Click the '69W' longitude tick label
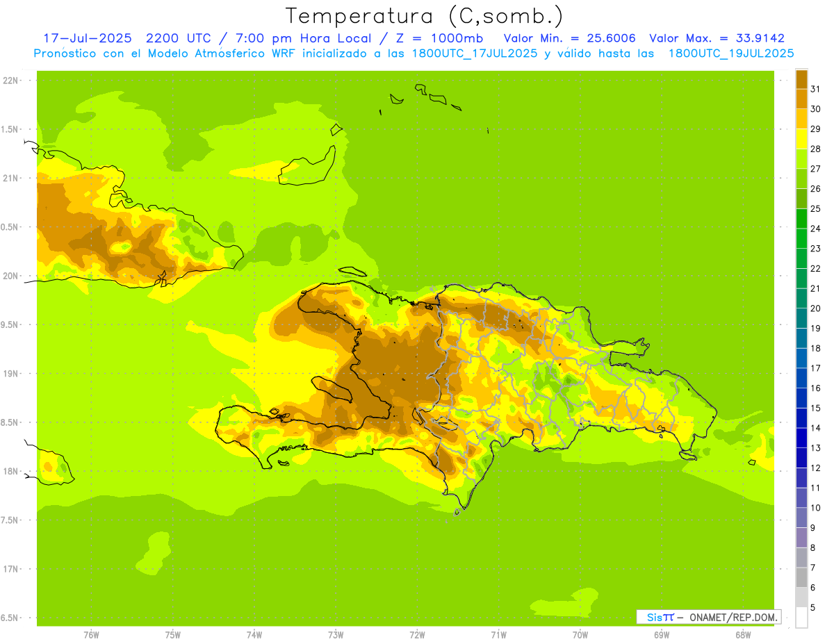Image resolution: width=834 pixels, height=644 pixels. pos(662,635)
